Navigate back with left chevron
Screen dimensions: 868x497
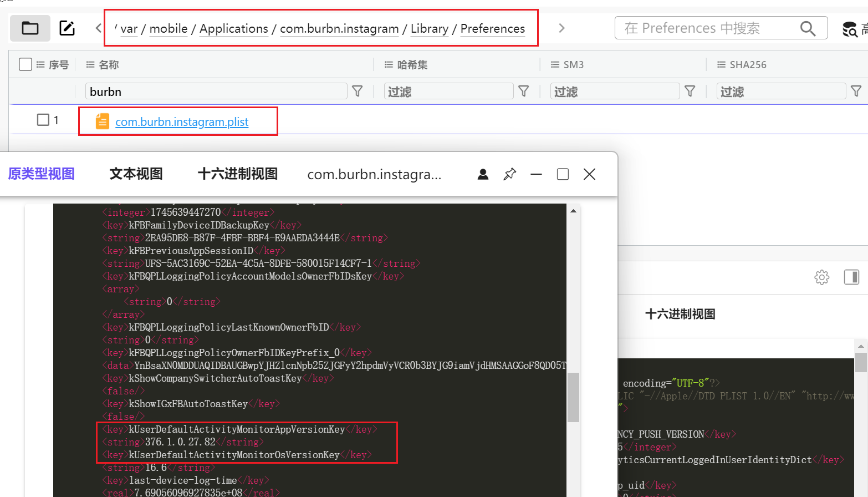(x=99, y=28)
